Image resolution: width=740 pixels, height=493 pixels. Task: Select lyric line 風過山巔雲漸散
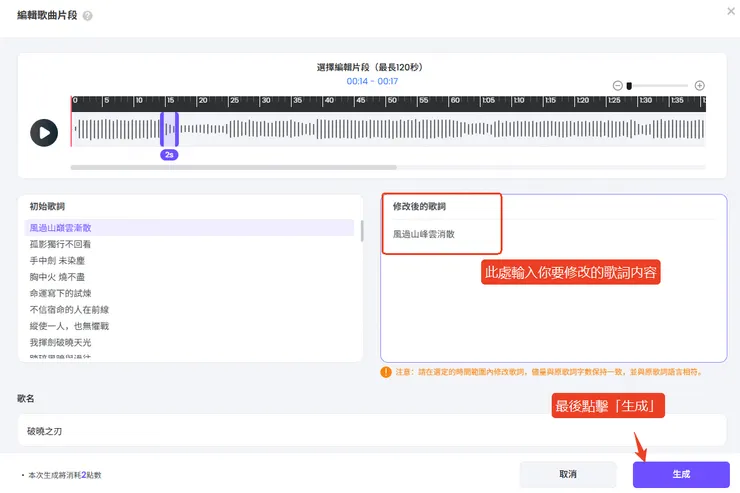point(189,227)
